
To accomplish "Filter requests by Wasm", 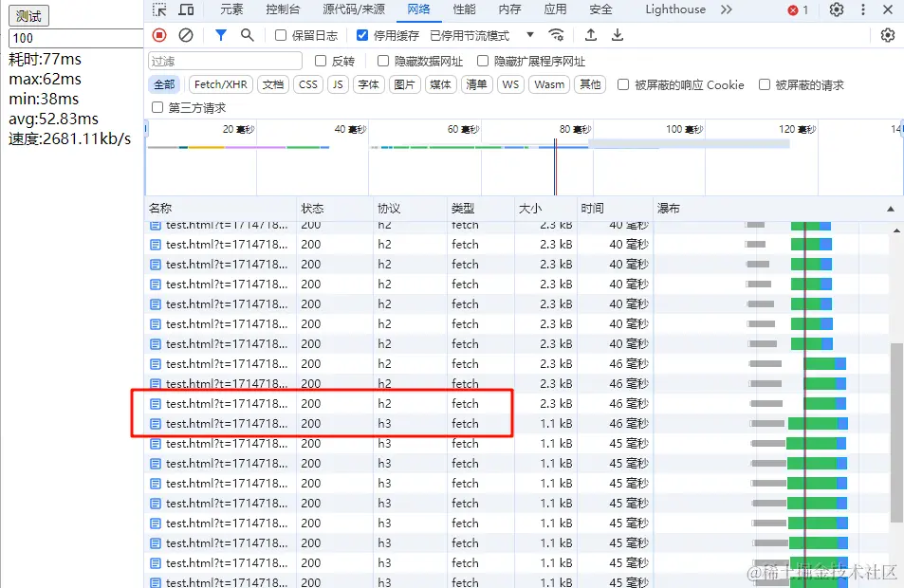I will click(549, 84).
